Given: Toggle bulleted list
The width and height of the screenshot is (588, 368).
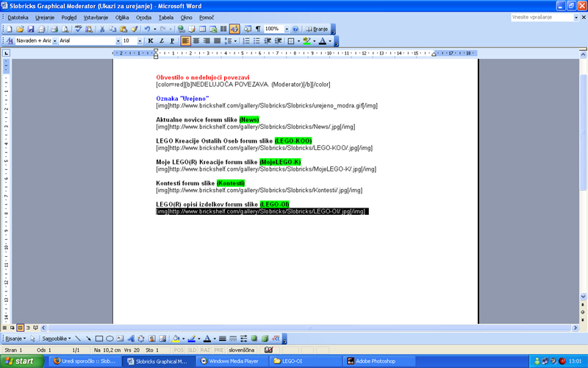Looking at the screenshot, I should [257, 40].
